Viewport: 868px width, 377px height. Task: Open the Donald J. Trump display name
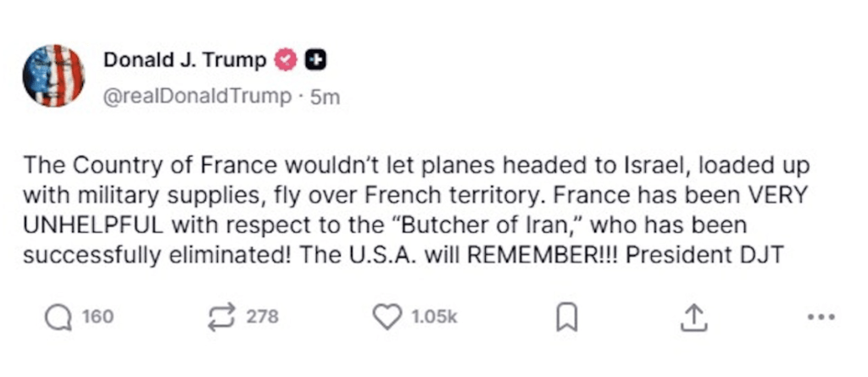pyautogui.click(x=184, y=60)
